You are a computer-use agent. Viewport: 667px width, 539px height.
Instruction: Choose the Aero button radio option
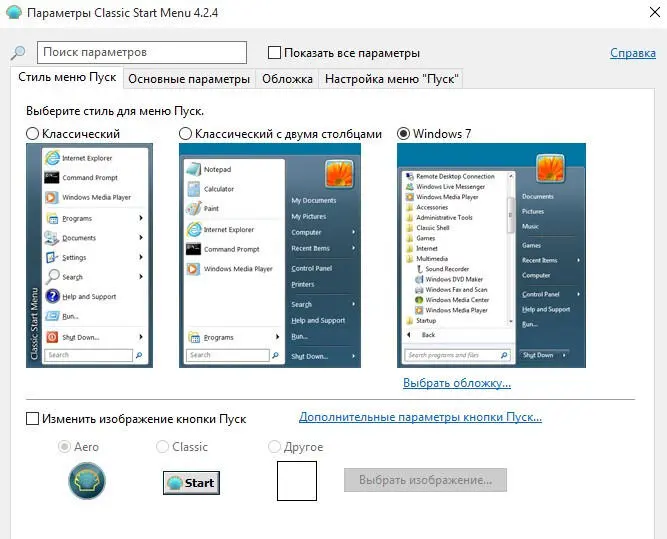[x=64, y=447]
